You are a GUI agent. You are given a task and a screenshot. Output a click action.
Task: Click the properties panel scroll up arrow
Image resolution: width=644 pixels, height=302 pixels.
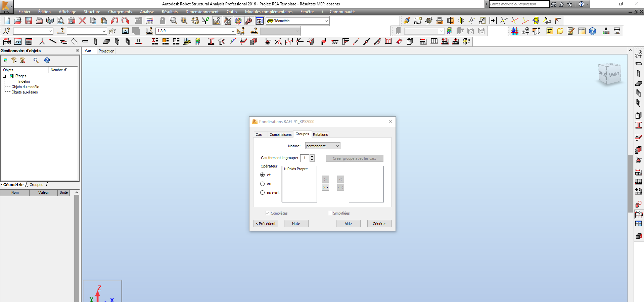tap(77, 192)
